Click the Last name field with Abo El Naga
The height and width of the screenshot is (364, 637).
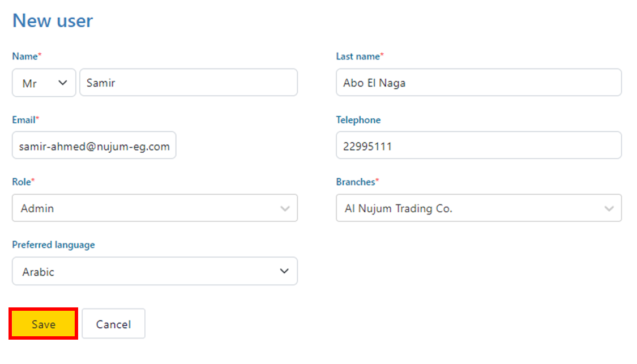coord(478,83)
